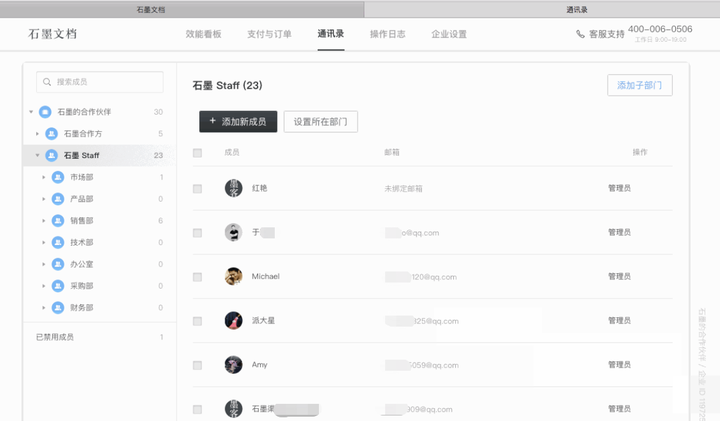Click the 采购部 department icon
The image size is (720, 421).
pos(58,286)
